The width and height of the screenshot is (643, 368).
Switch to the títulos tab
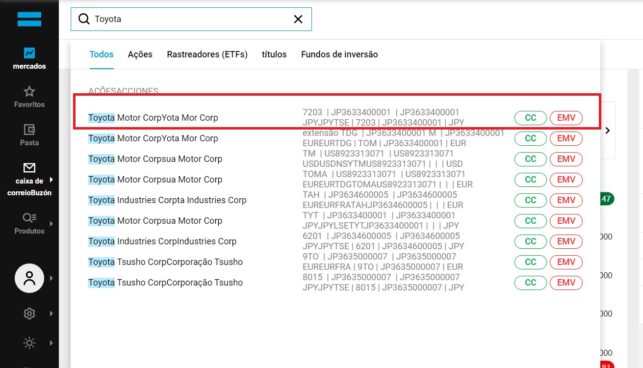pyautogui.click(x=274, y=54)
